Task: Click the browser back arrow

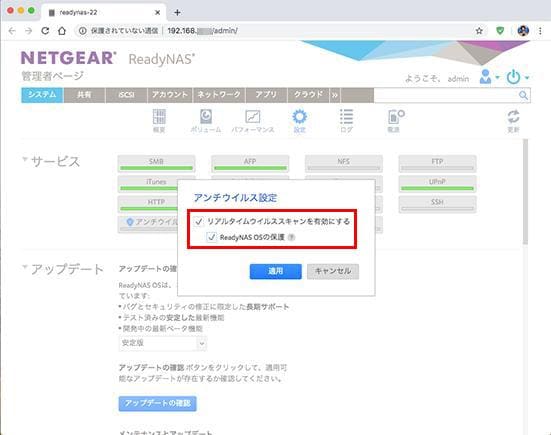Action: click(x=12, y=31)
